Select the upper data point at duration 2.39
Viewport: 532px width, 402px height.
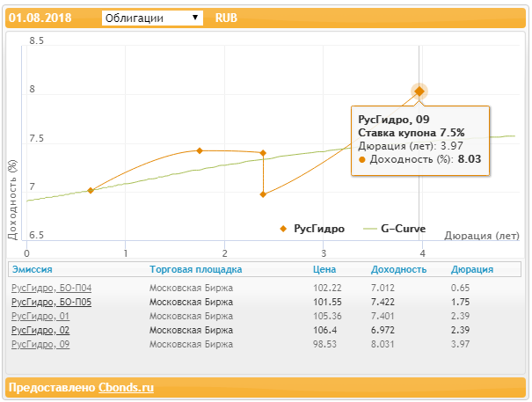[263, 152]
